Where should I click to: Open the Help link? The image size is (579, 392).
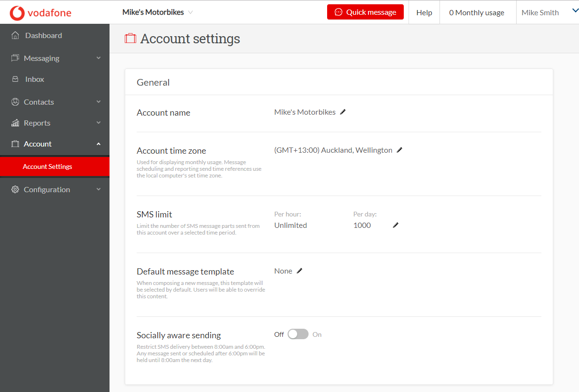tap(424, 12)
